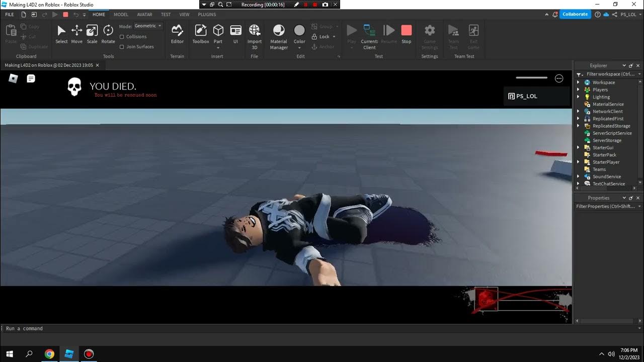Pick the Rotate tool

coord(108,34)
